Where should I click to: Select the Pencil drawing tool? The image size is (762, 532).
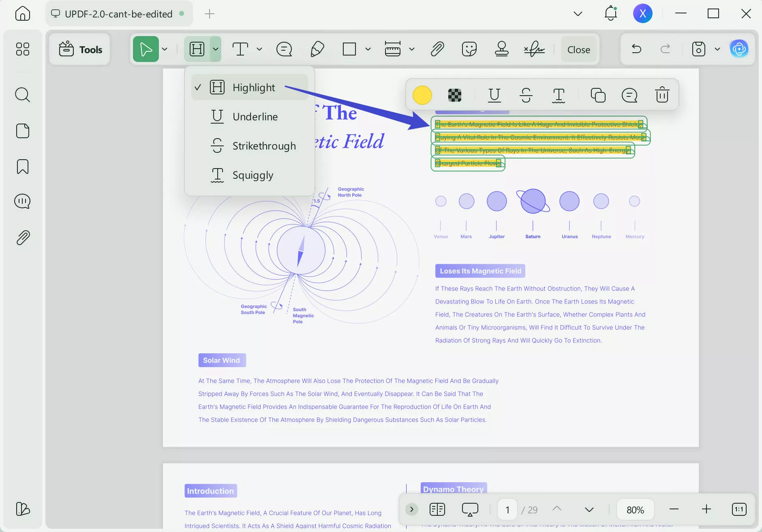click(x=317, y=49)
